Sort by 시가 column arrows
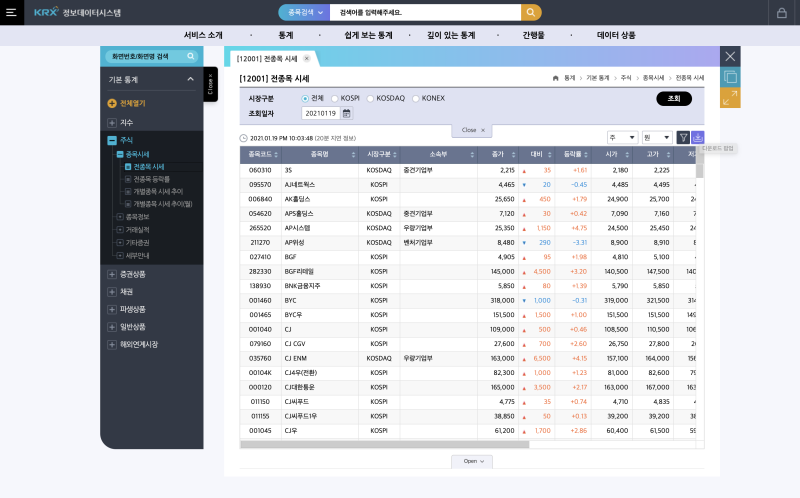 pos(627,155)
